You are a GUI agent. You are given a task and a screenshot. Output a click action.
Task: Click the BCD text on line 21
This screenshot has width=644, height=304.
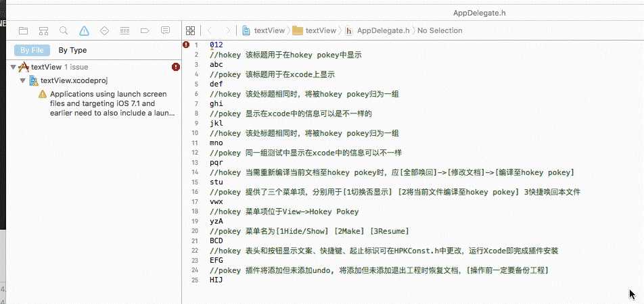pos(216,241)
